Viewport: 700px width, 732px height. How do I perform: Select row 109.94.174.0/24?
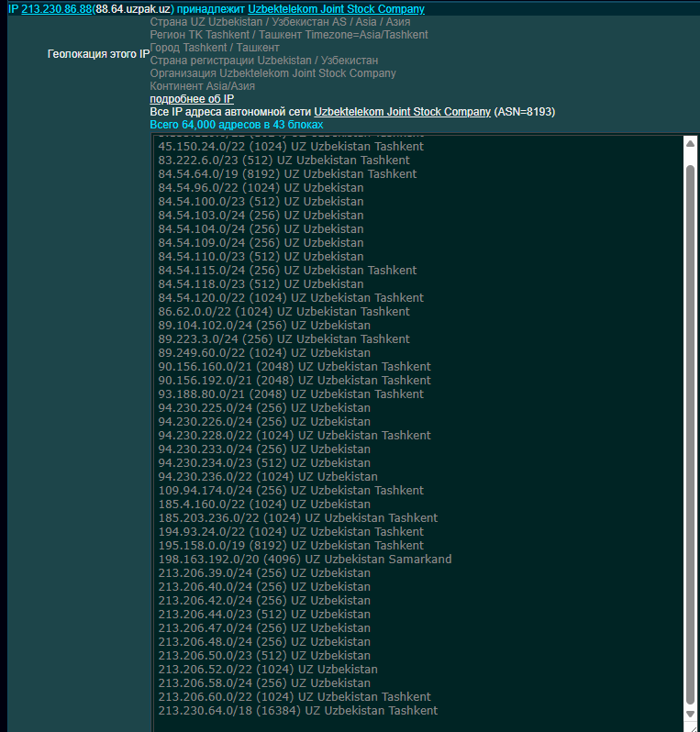(x=291, y=491)
